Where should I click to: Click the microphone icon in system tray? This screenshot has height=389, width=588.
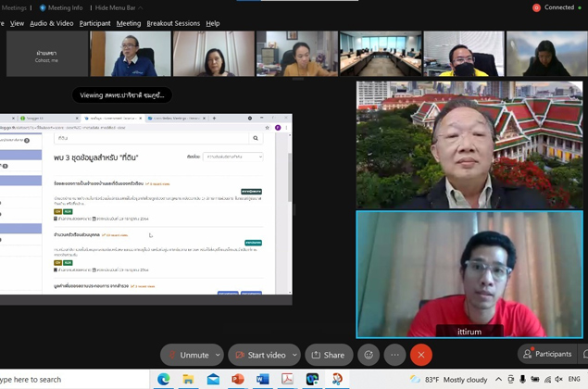(522, 379)
